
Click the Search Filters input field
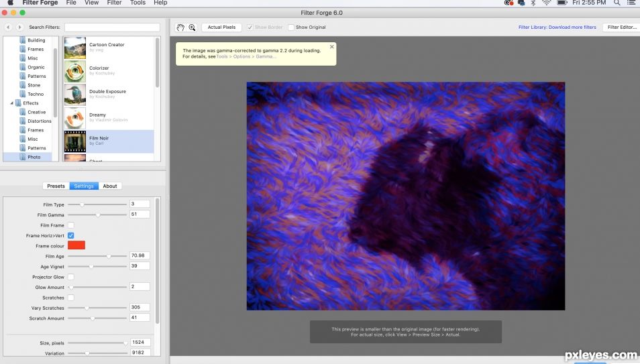point(112,27)
